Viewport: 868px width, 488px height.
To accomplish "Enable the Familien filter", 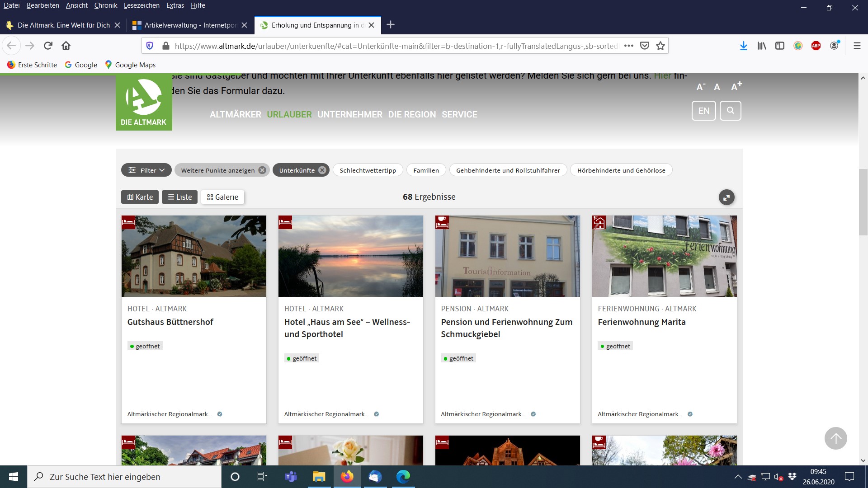I will point(426,170).
